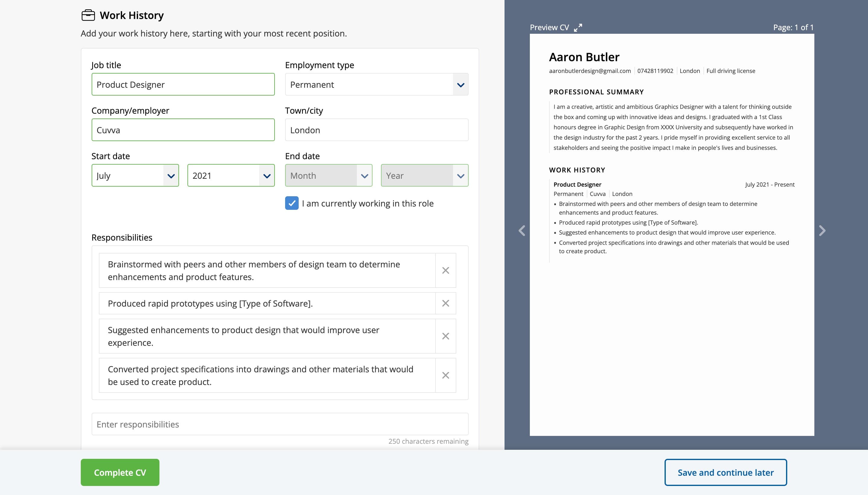Click the Complete CV button

point(120,472)
